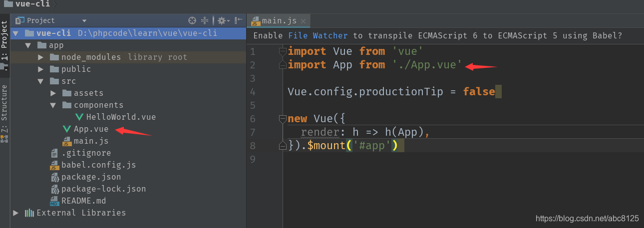Select the package-lock.json file
The image size is (644, 228).
[103, 189]
